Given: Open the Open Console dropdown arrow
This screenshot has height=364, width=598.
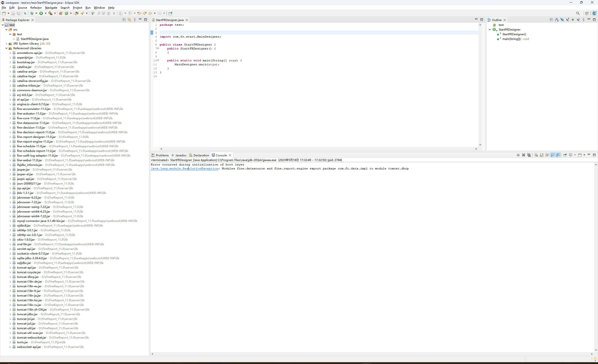Looking at the screenshot, I should tap(584, 155).
